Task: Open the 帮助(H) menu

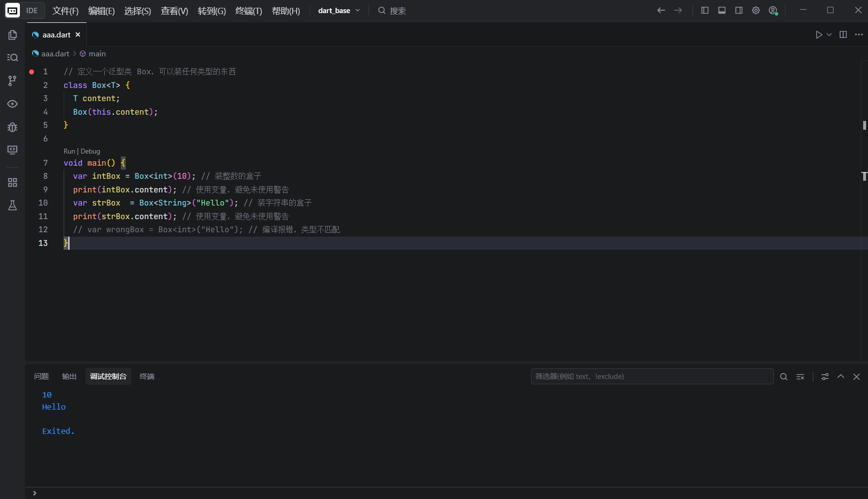Action: click(x=286, y=11)
